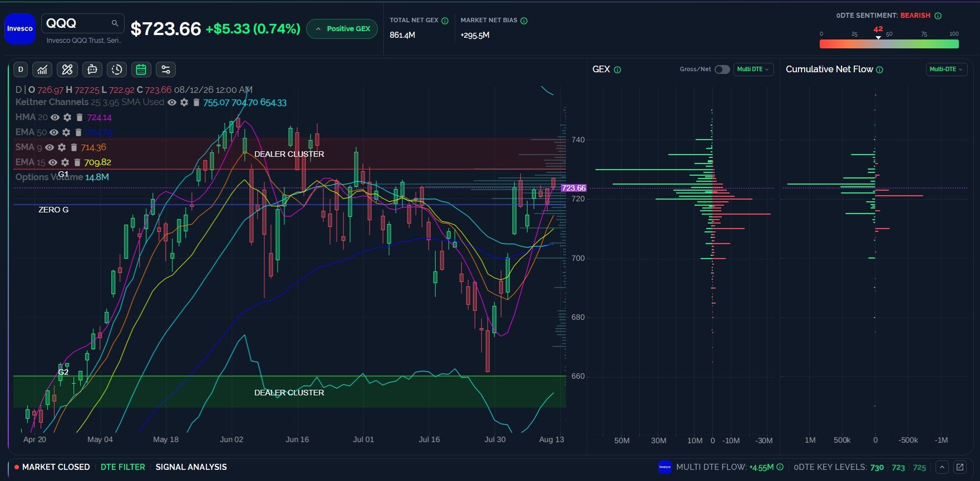The width and height of the screenshot is (980, 481).
Task: Toggle HMA 20 visibility eye
Action: tap(55, 117)
